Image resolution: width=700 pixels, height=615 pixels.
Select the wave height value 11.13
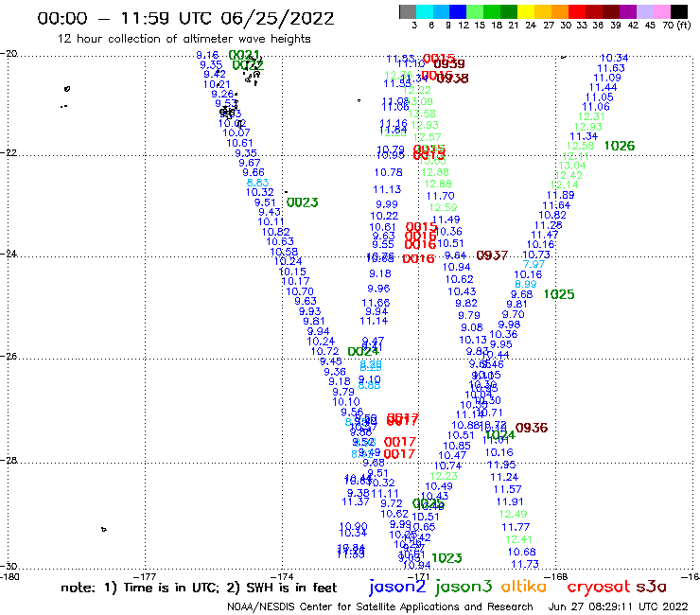click(x=387, y=190)
